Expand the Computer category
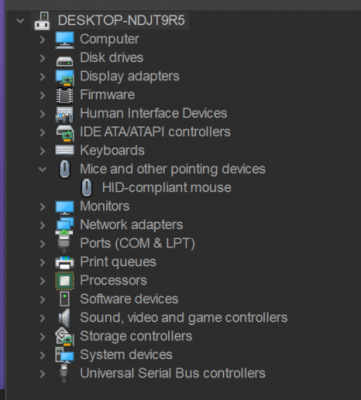Image resolution: width=361 pixels, height=400 pixels. point(42,40)
